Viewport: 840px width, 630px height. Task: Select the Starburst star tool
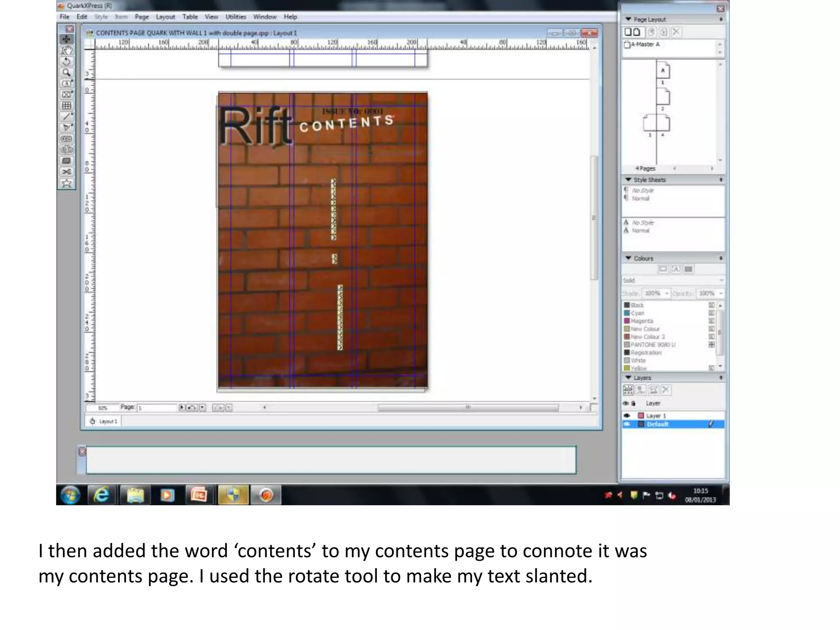pos(66,184)
